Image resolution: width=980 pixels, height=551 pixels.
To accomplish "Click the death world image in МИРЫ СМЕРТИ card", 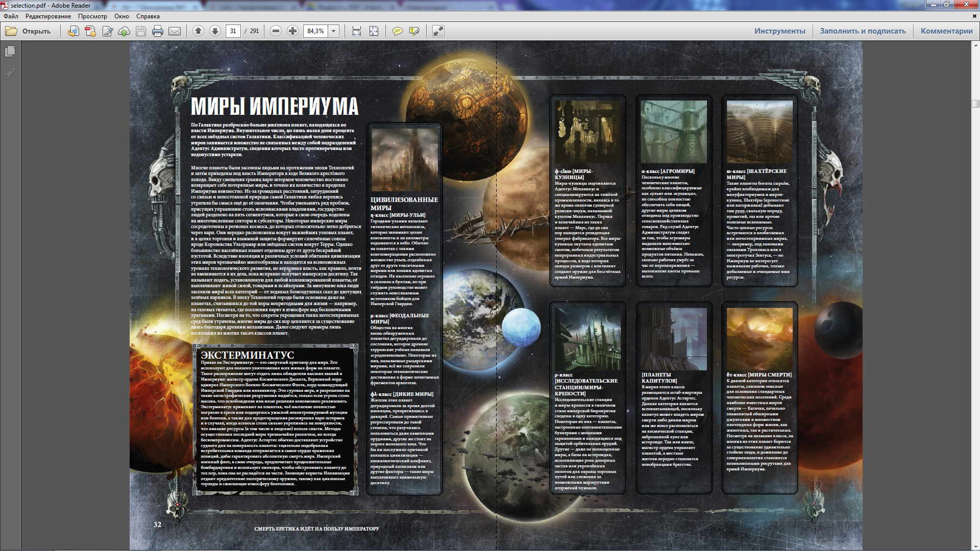I will pos(759,339).
